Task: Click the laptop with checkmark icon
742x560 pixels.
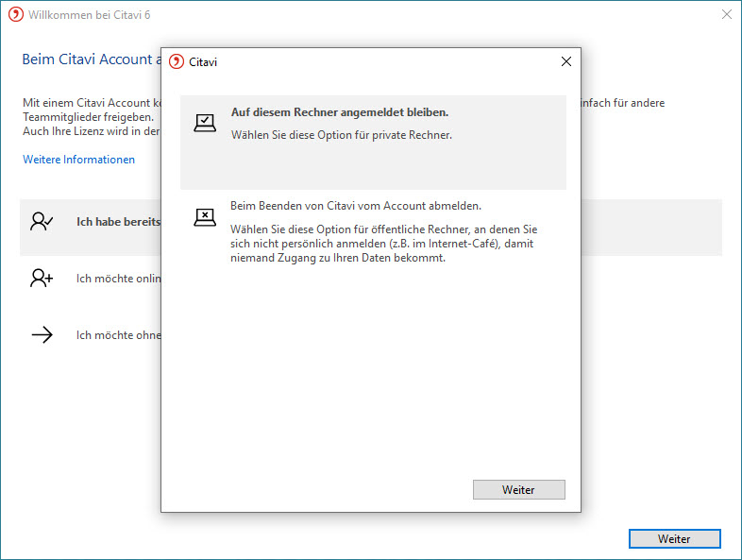Action: (x=205, y=123)
